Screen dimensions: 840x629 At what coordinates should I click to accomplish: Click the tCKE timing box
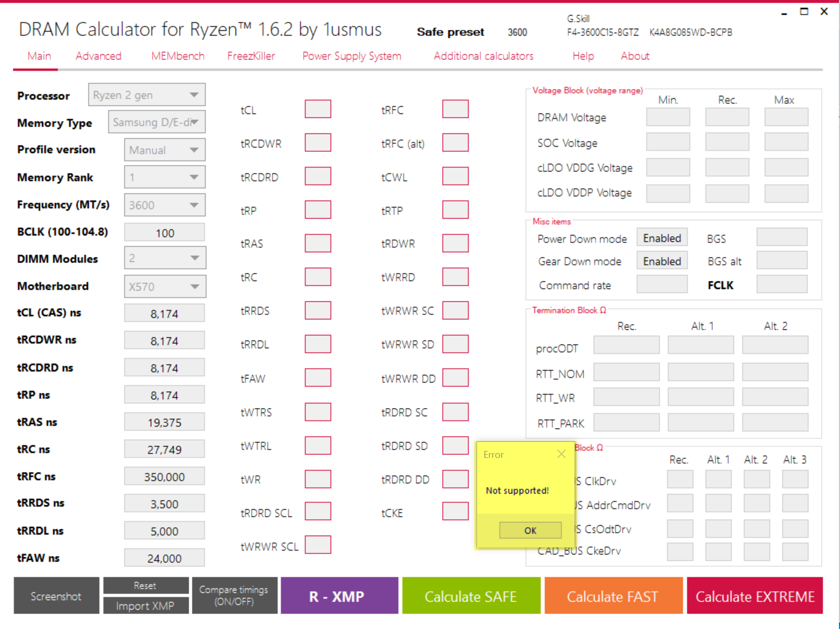[x=456, y=512]
